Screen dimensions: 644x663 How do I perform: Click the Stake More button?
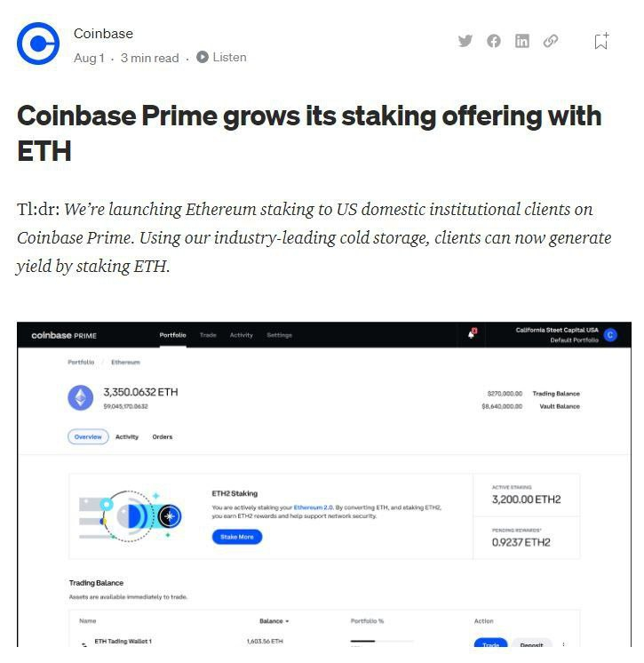[236, 537]
